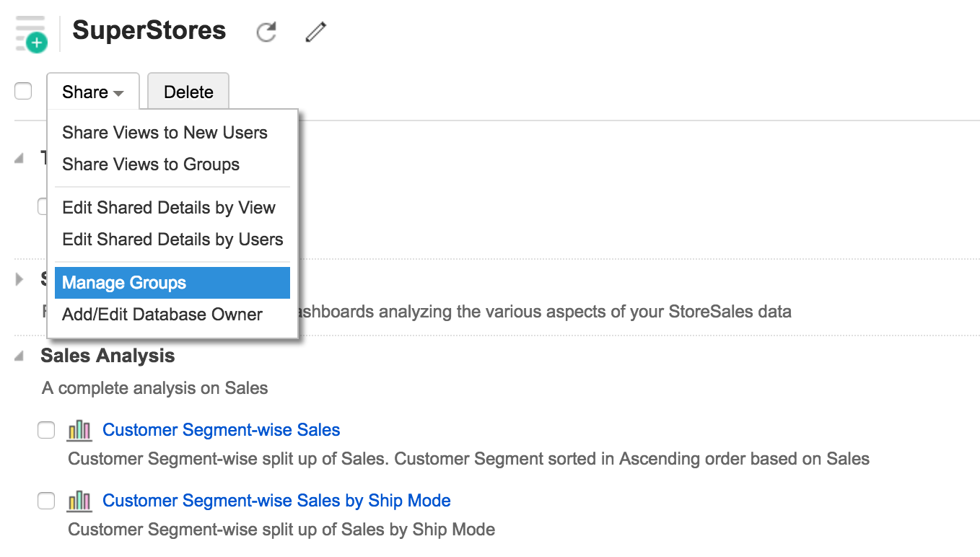The height and width of the screenshot is (557, 980).
Task: Click the refresh icon beside SuperStores
Action: [266, 32]
